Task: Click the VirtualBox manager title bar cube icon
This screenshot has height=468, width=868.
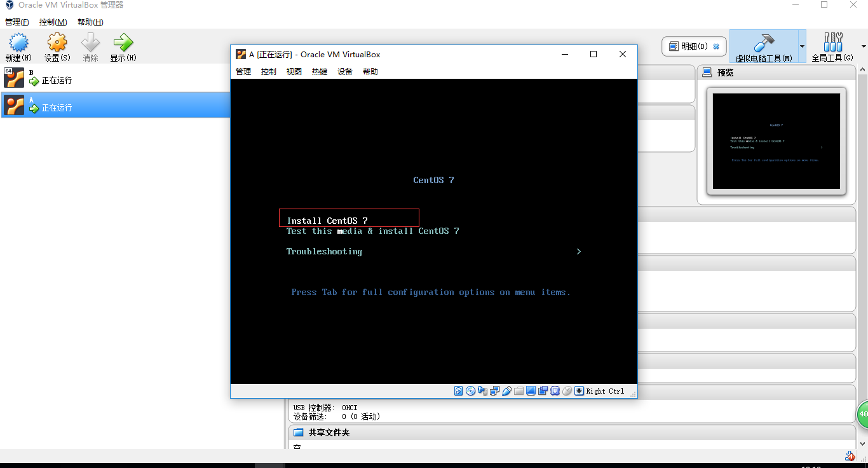Action: pyautogui.click(x=9, y=5)
